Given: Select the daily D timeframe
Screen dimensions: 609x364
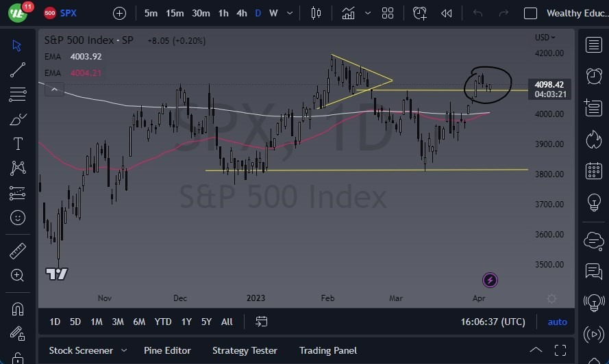Looking at the screenshot, I should [x=258, y=14].
